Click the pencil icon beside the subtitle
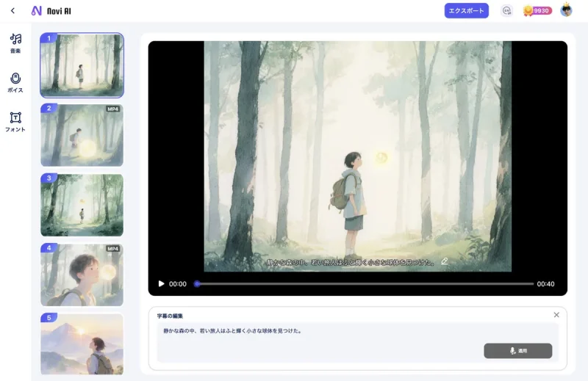Viewport: 588px width, 381px height. [x=444, y=261]
